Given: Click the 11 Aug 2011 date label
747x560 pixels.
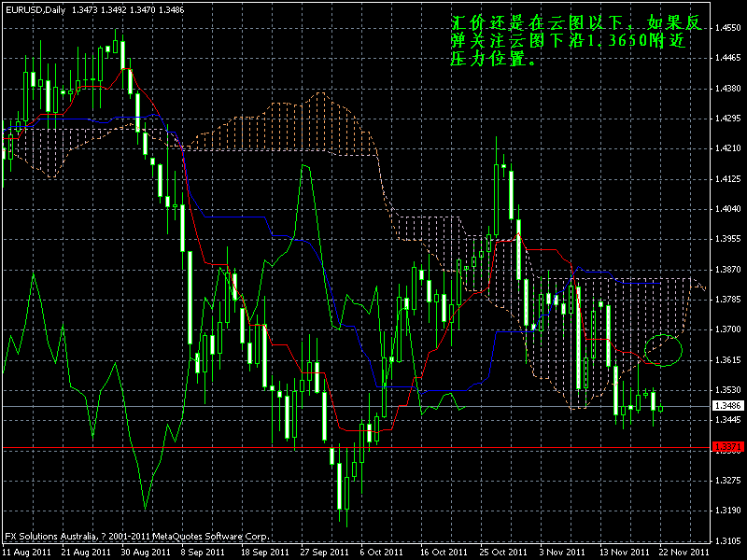Looking at the screenshot, I should click(27, 553).
